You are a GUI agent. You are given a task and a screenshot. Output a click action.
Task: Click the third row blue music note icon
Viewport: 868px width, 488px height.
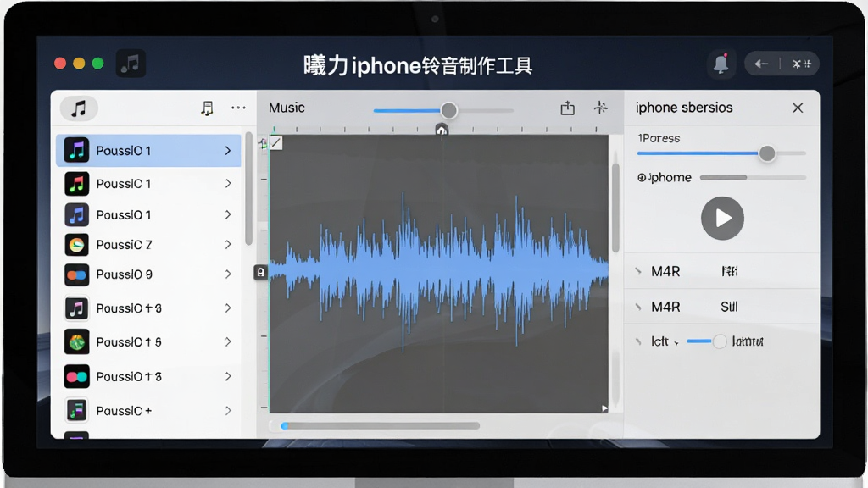pyautogui.click(x=76, y=214)
